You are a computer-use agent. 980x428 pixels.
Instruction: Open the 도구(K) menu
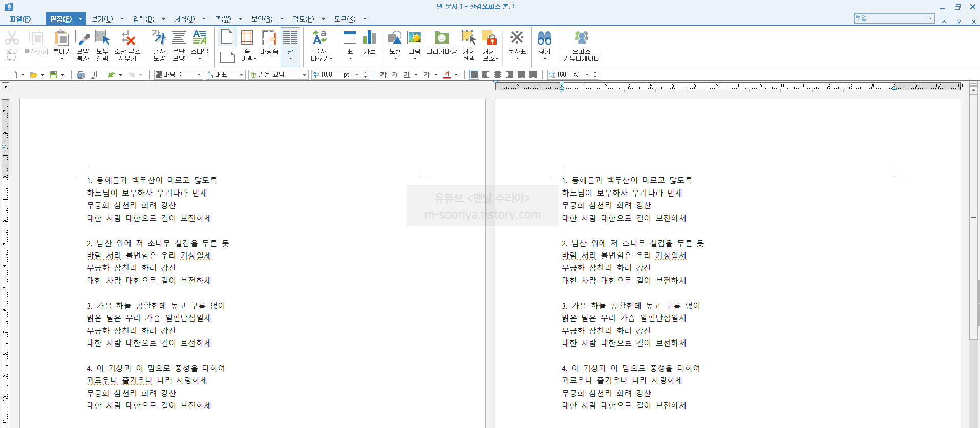(x=345, y=19)
